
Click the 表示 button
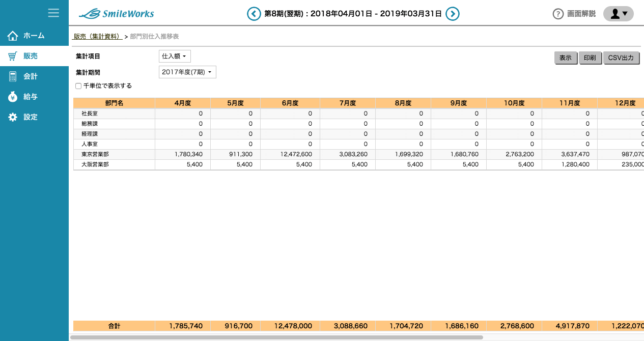[x=566, y=58]
